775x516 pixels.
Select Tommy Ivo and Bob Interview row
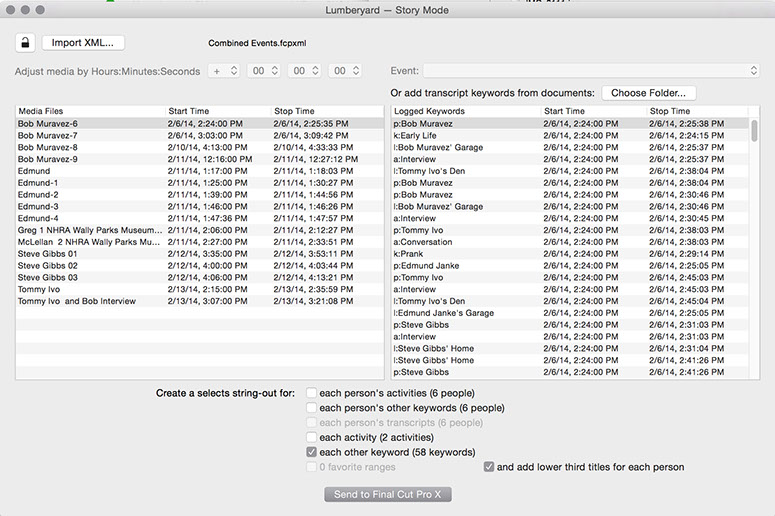tap(200, 301)
